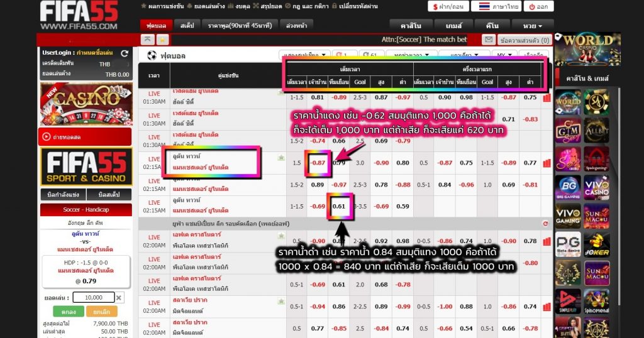The width and height of the screenshot is (644, 338).
Task: Refresh the UEFA Champions League section
Action: coord(545,224)
